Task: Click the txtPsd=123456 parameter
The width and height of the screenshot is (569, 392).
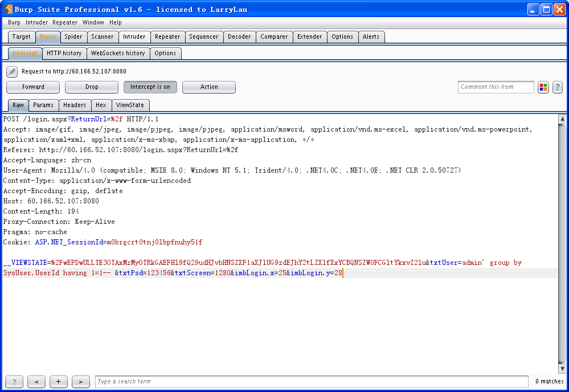Action: tap(145, 273)
